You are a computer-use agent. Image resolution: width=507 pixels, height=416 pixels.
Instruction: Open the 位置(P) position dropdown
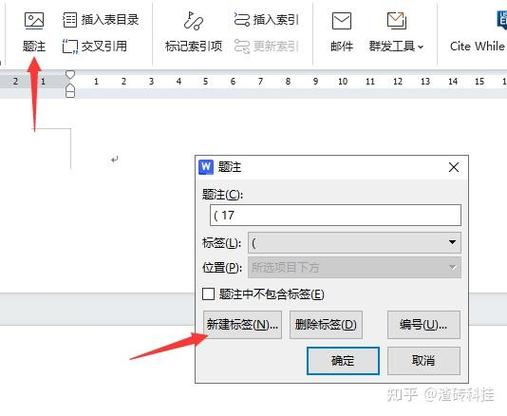[355, 267]
